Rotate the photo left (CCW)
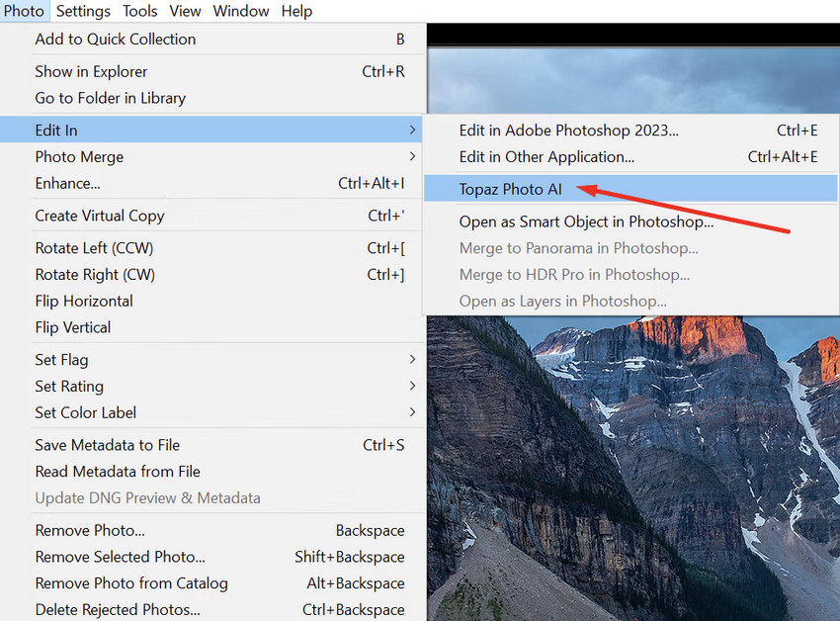This screenshot has height=621, width=840. (94, 247)
